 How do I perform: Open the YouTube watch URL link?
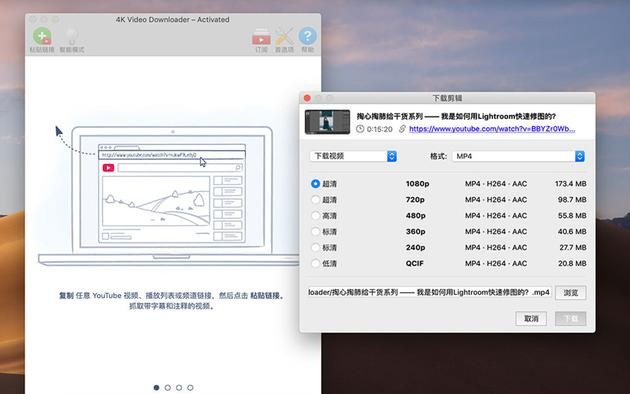pos(492,129)
